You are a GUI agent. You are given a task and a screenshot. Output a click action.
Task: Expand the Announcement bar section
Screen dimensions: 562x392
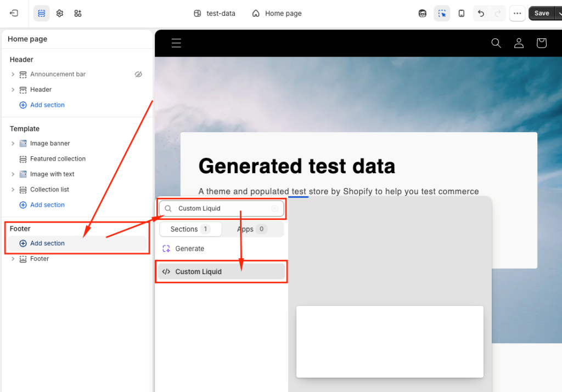coord(13,74)
